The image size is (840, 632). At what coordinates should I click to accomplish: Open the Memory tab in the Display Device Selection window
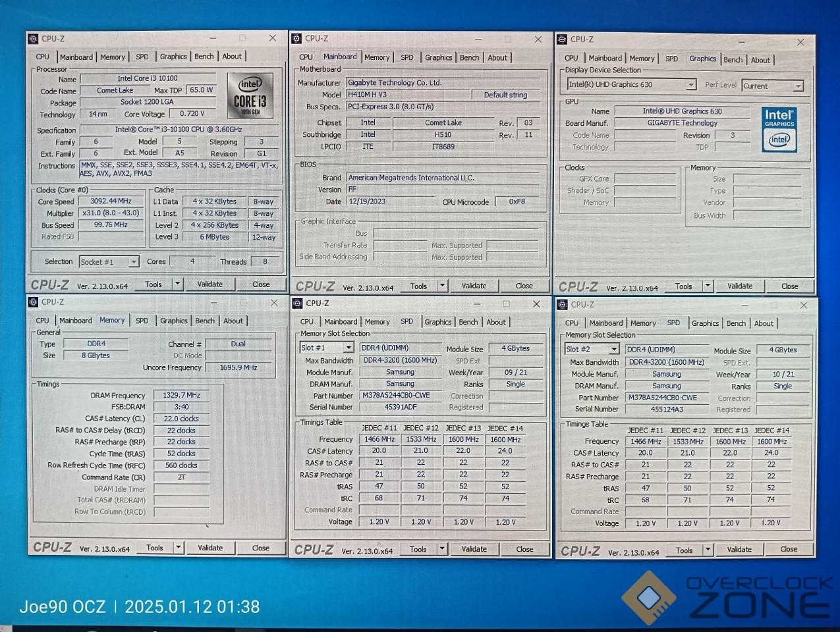pyautogui.click(x=642, y=59)
